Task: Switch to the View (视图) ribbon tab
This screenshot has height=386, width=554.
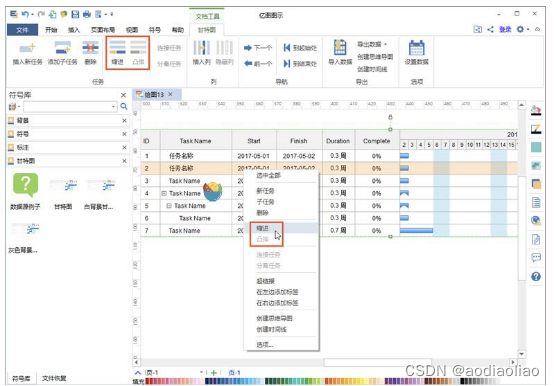Action: coord(132,30)
